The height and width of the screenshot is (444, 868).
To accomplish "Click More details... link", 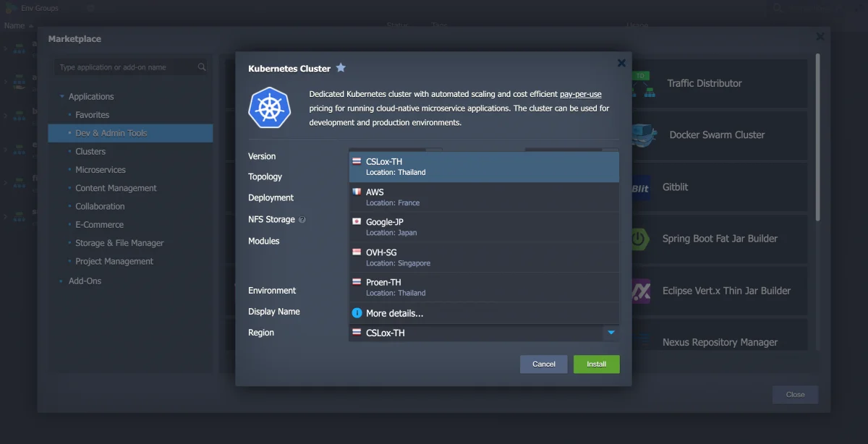I will (395, 313).
